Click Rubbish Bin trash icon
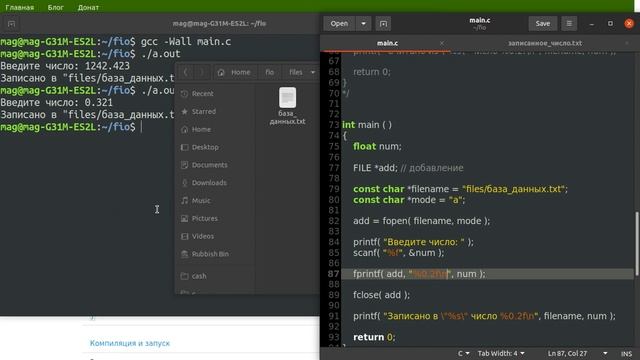Screen dimensions: 640x360 click(x=184, y=254)
